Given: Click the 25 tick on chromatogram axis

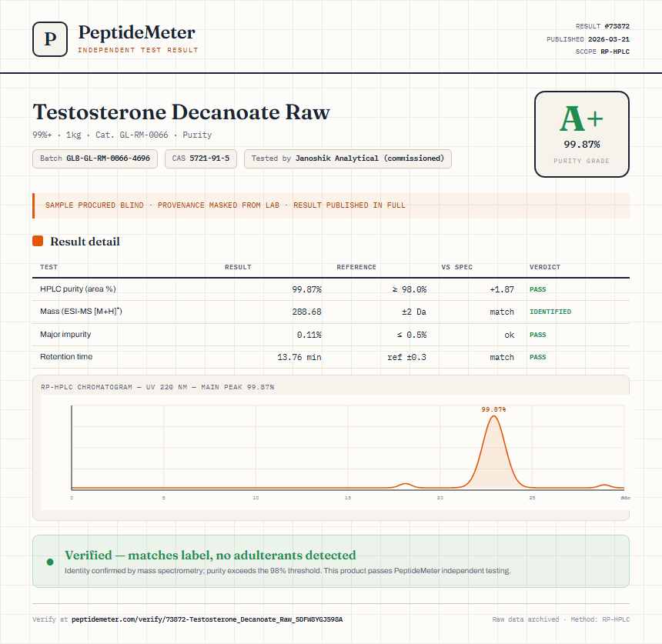Looking at the screenshot, I should 532,498.
